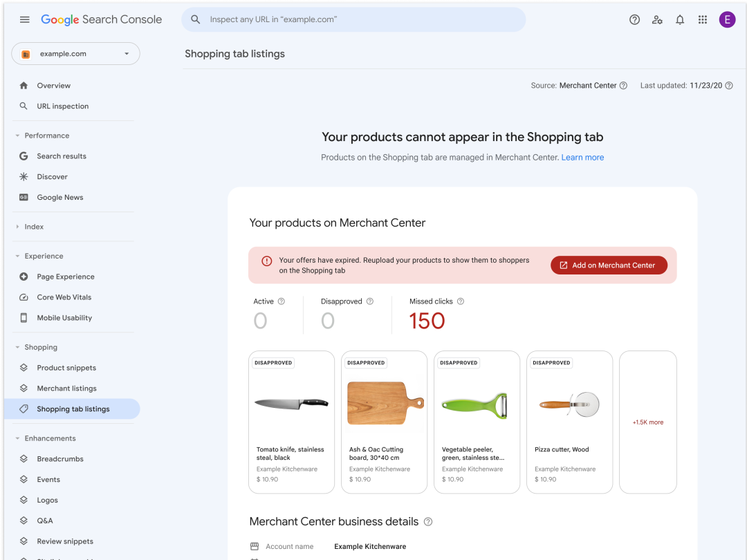747x560 pixels.
Task: Select Shopping tab listings in sidebar
Action: 72,409
